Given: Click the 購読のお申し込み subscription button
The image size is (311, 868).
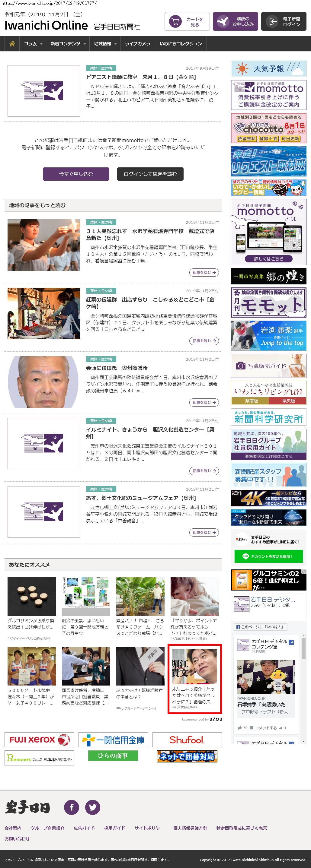Looking at the screenshot, I should coord(236,22).
